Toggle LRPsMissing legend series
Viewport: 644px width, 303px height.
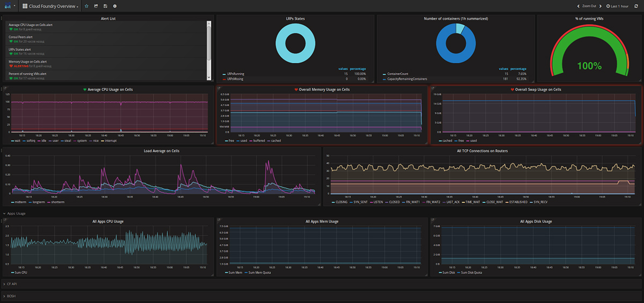[235, 79]
